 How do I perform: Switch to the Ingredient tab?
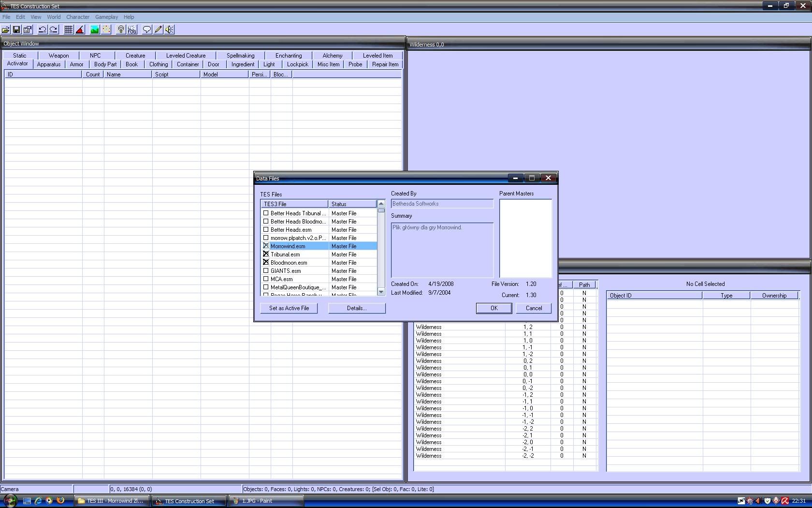click(x=243, y=64)
